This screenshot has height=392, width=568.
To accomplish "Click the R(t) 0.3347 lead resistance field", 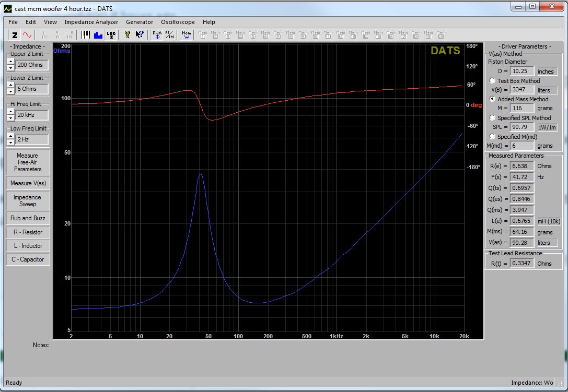I will 522,264.
